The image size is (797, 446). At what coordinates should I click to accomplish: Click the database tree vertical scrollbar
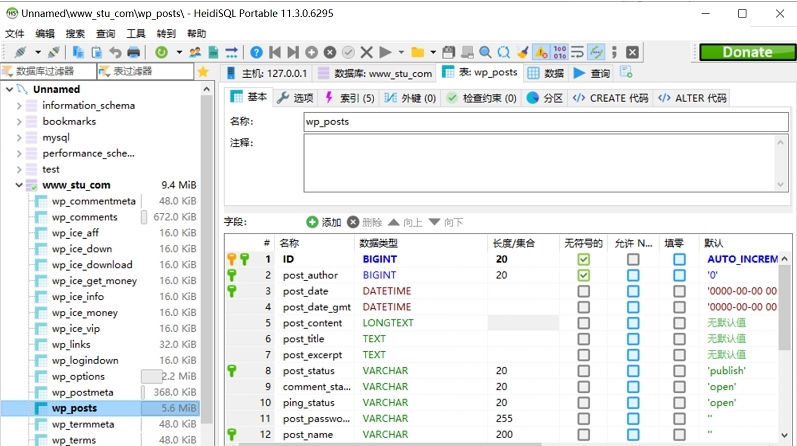click(x=206, y=259)
